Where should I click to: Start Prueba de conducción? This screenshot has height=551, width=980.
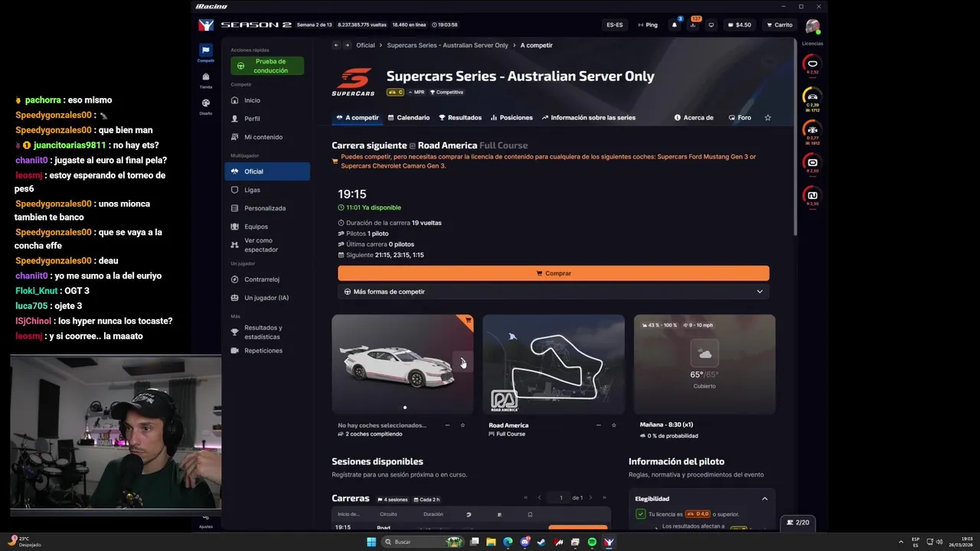(267, 66)
